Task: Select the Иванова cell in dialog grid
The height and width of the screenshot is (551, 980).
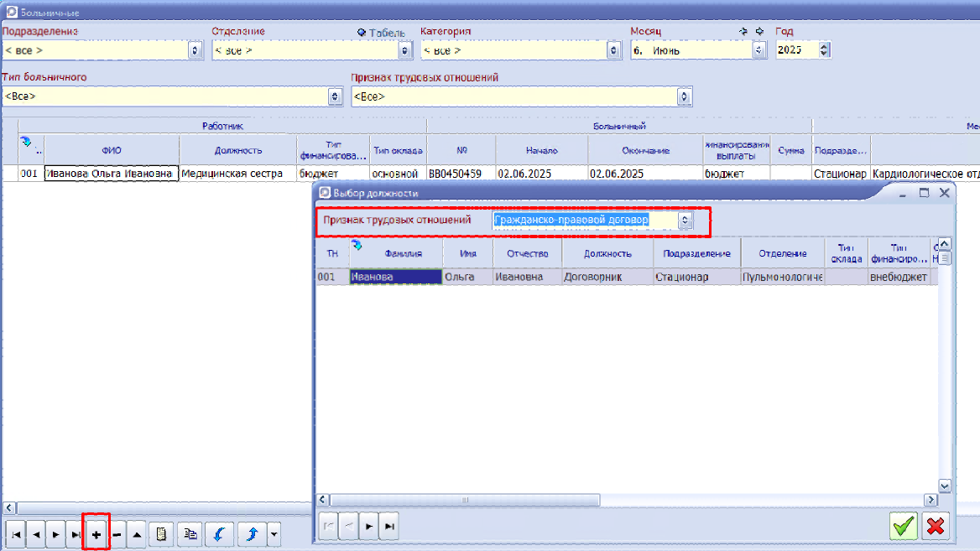Action: click(395, 277)
